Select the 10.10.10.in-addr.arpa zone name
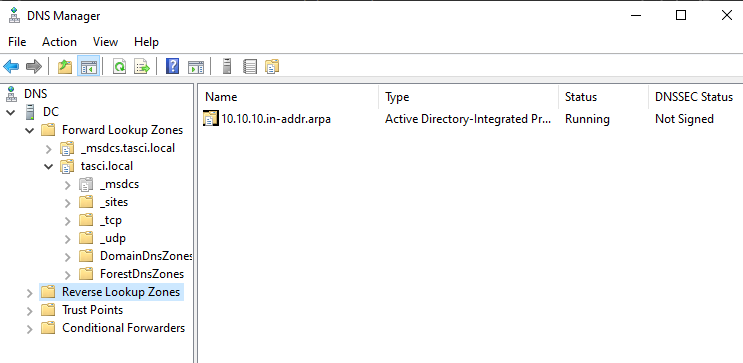Viewport: 743px width, 363px height. coord(276,119)
